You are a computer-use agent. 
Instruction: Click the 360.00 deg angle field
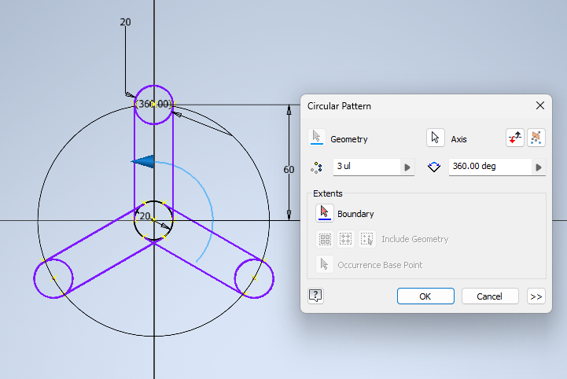click(490, 167)
